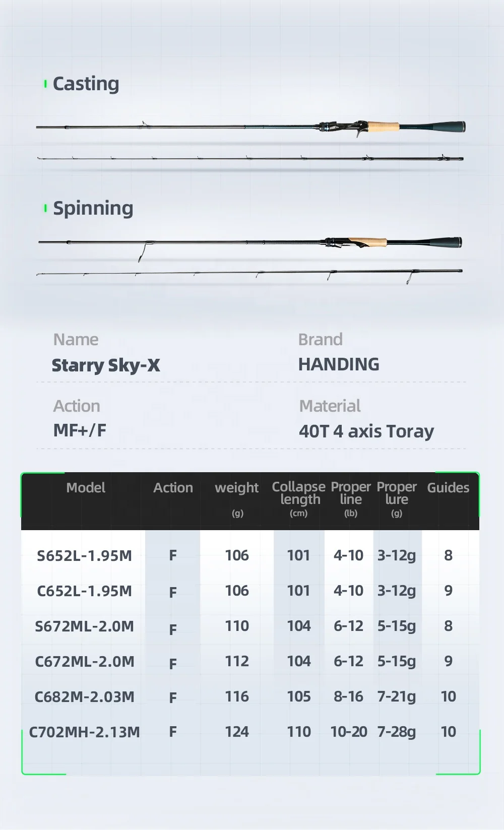Select the Casting heading text
The width and height of the screenshot is (504, 830).
click(86, 84)
